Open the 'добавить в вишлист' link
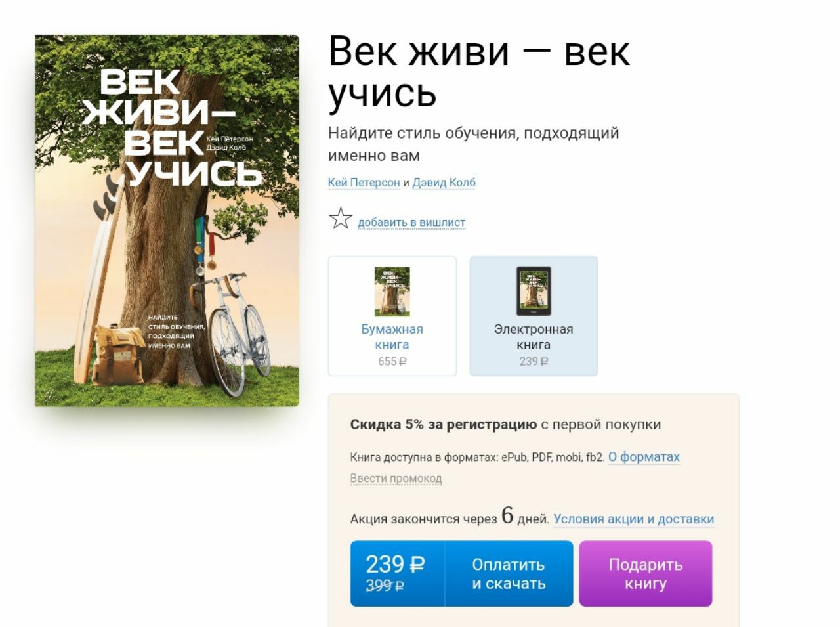Viewport: 840px width, 627px height. pos(411,223)
